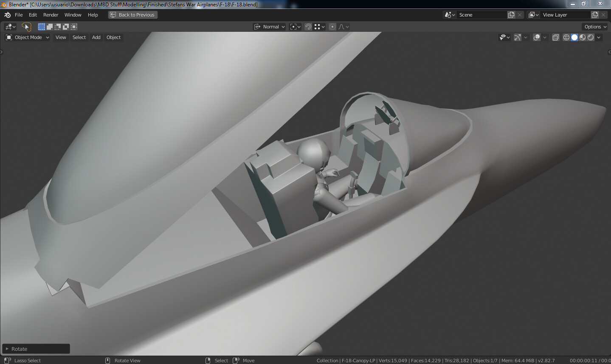
Task: Open the editor type dropdown
Action: click(x=10, y=27)
